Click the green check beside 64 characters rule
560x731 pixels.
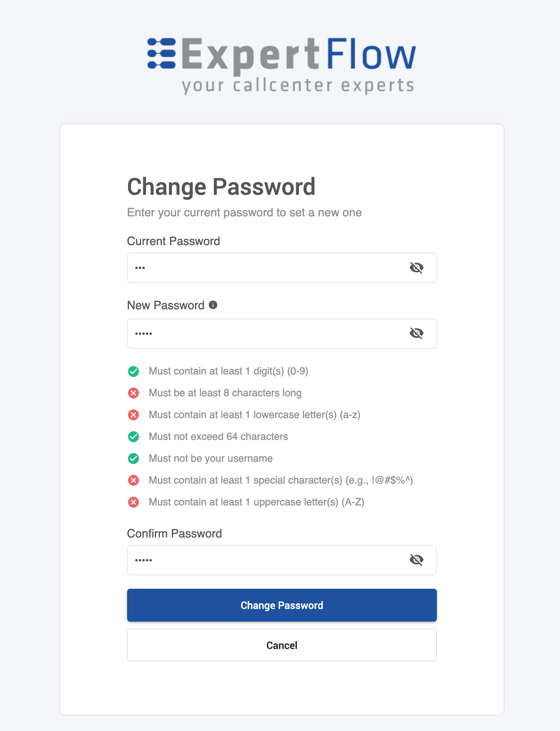[133, 437]
